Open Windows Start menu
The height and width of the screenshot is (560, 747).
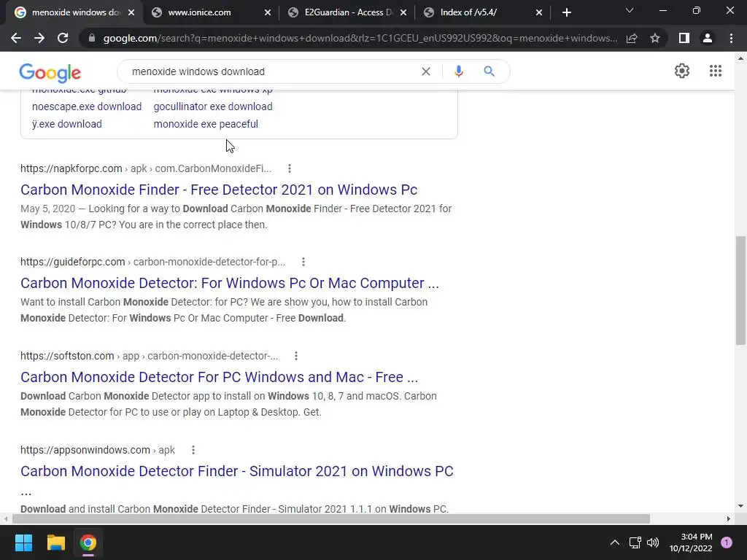coord(23,542)
